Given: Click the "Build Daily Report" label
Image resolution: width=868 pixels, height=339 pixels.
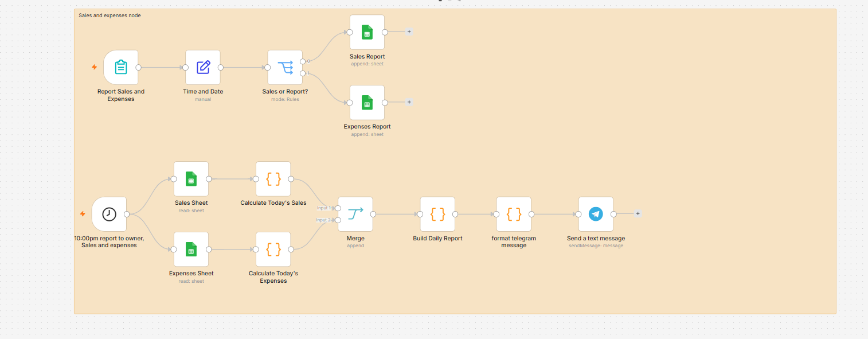Looking at the screenshot, I should [x=437, y=239].
